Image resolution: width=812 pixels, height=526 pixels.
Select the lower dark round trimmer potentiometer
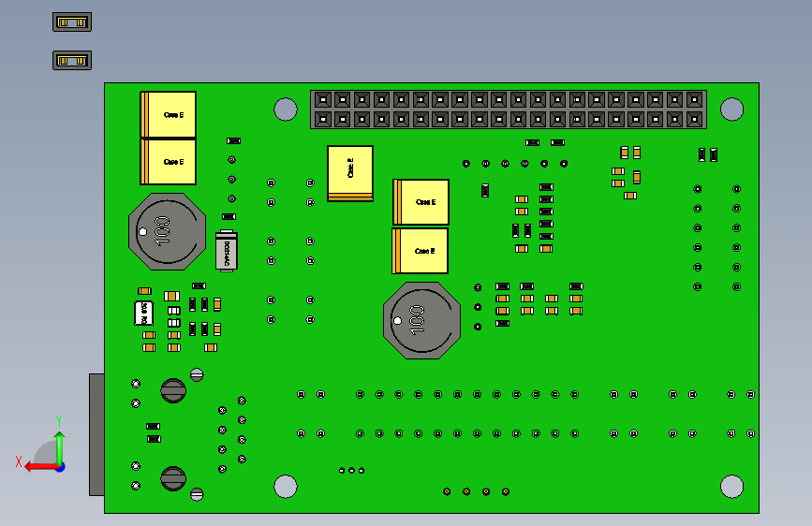[x=173, y=479]
